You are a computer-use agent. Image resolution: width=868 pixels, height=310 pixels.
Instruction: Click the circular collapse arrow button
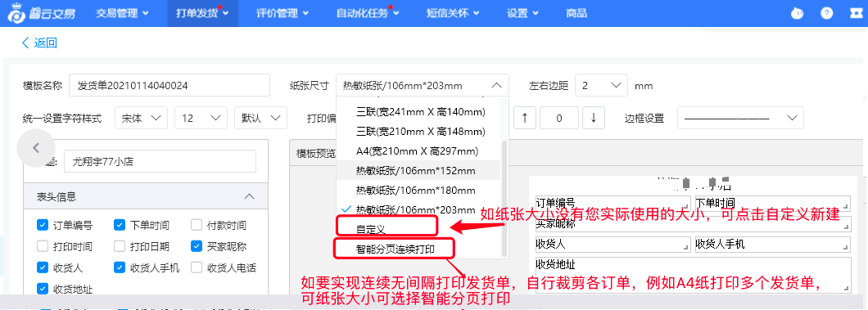tap(36, 148)
